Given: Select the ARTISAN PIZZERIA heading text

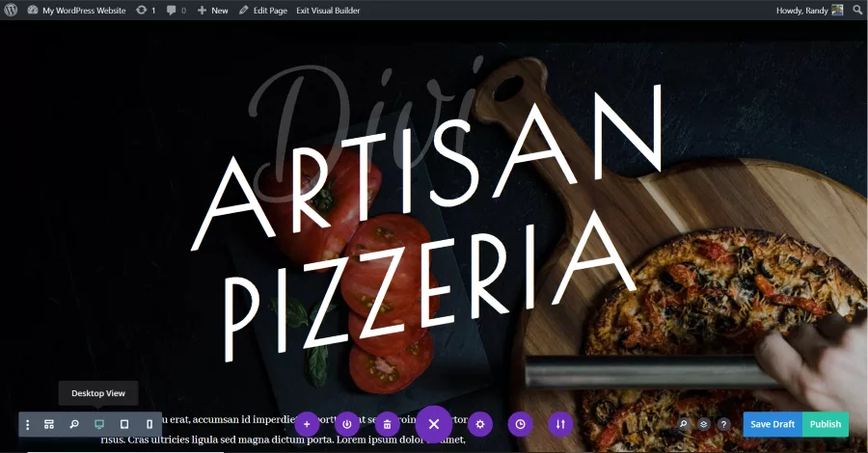Looking at the screenshot, I should coord(426,222).
